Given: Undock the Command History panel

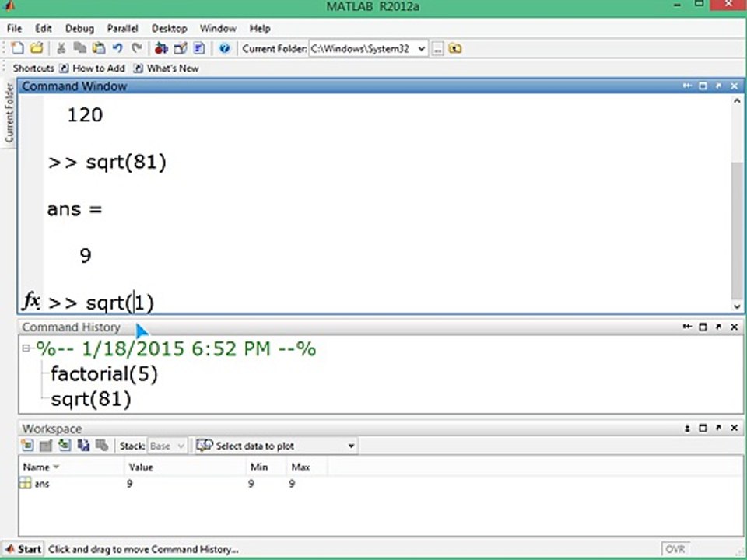Looking at the screenshot, I should click(718, 327).
